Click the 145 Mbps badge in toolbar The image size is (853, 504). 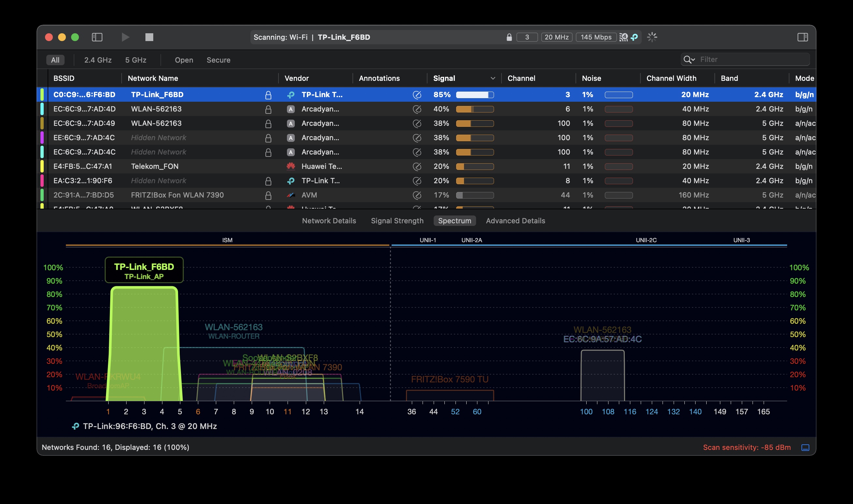pos(596,37)
